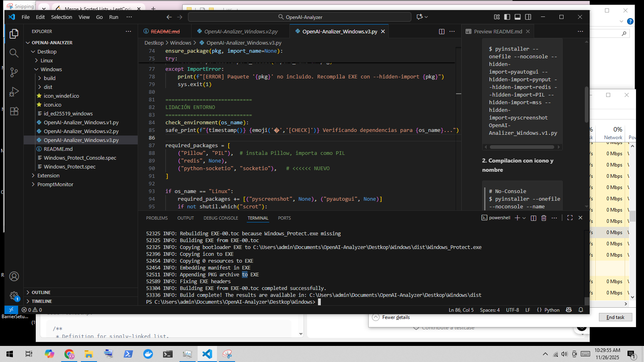Open notifications bell in status bar
644x362 pixels.
581,310
